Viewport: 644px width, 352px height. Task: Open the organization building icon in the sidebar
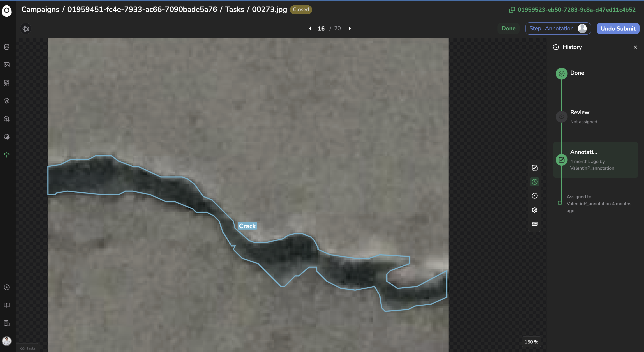(7, 323)
